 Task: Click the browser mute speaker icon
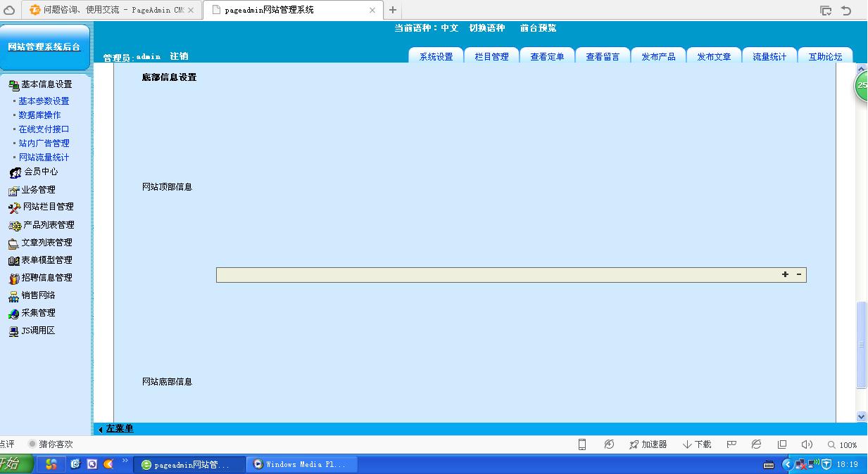pyautogui.click(x=807, y=444)
